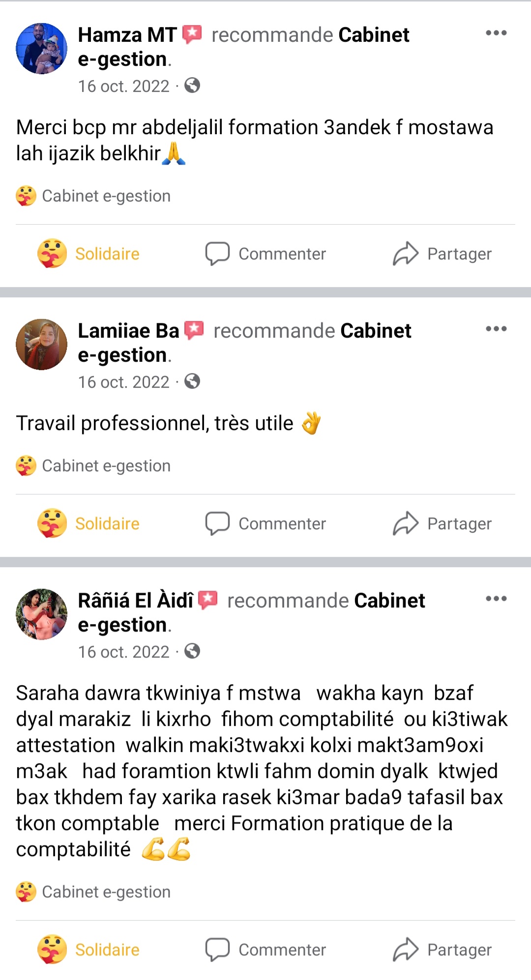
Task: Toggle Solidaire reaction on Râñiá El Àidî's post
Action: point(89,950)
